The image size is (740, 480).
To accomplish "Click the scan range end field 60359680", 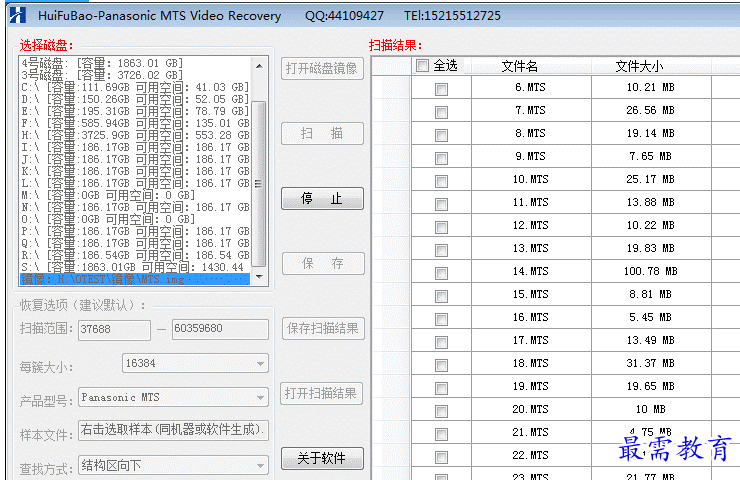I will pos(220,329).
